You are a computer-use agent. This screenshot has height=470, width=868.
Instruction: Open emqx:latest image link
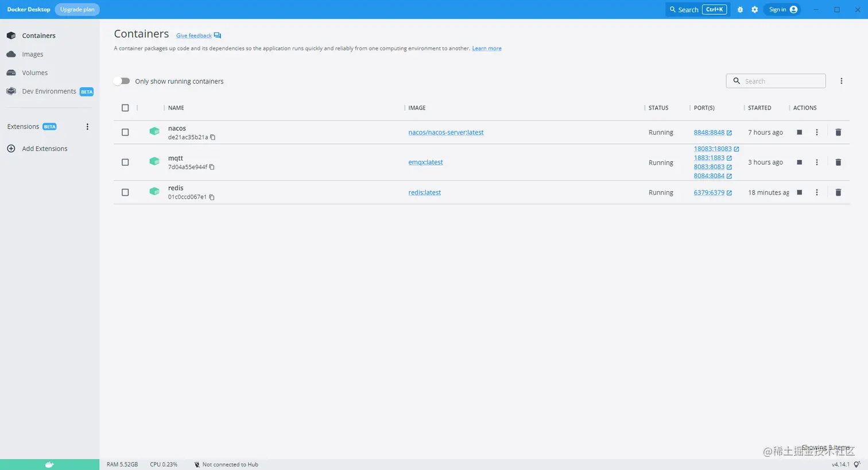pyautogui.click(x=425, y=162)
